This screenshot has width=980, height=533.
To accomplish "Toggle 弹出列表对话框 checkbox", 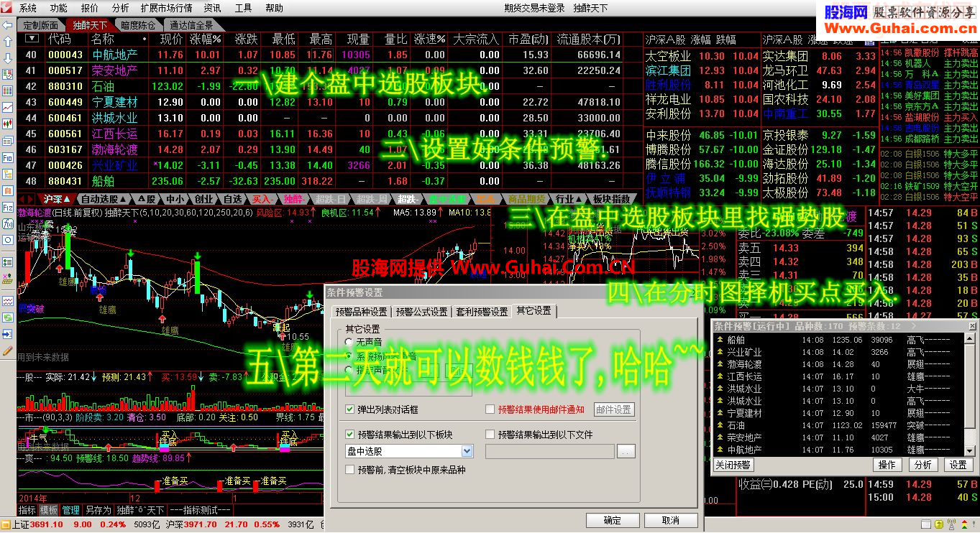I will [350, 409].
